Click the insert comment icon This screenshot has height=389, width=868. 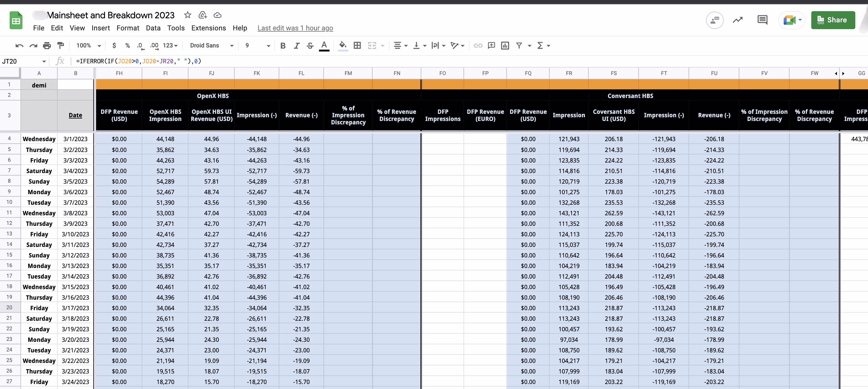tap(491, 46)
